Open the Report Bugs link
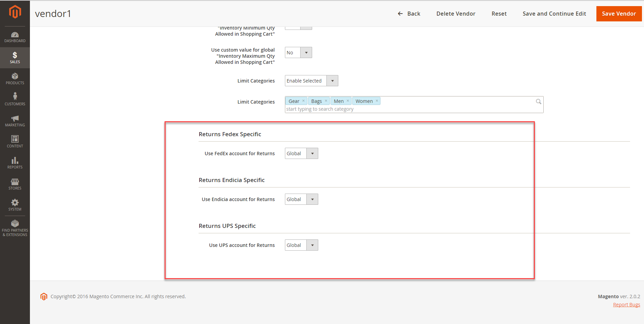This screenshot has height=324, width=644. 626,305
